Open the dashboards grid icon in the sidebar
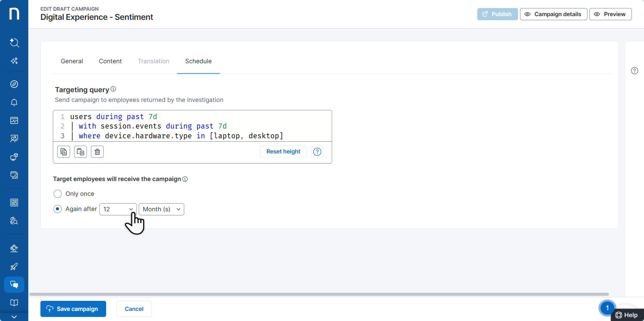The height and width of the screenshot is (321, 644). click(x=14, y=203)
